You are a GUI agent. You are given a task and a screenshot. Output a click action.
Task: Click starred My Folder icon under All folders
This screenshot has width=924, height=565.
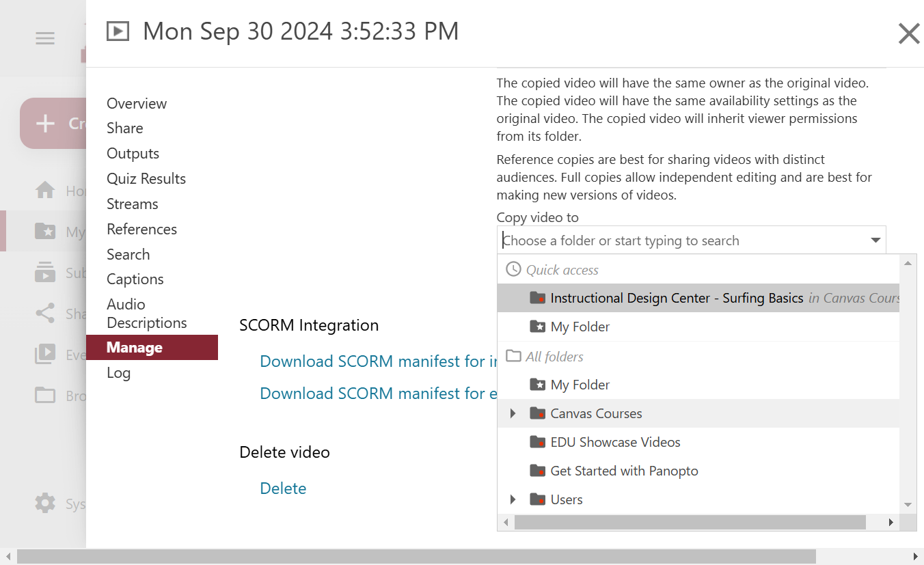[538, 385]
